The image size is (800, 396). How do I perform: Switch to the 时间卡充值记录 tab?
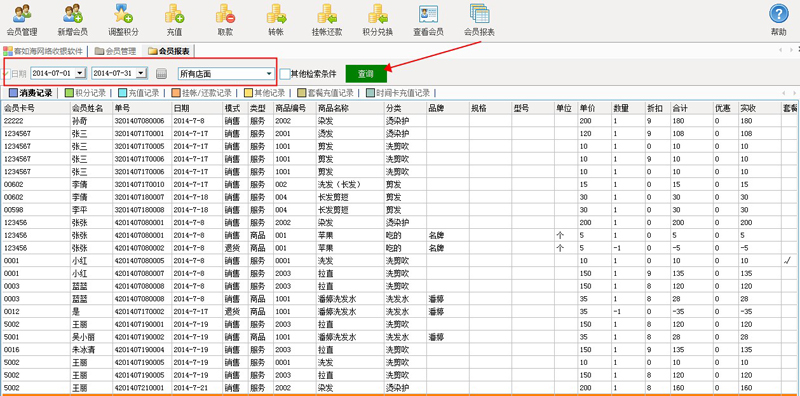398,93
